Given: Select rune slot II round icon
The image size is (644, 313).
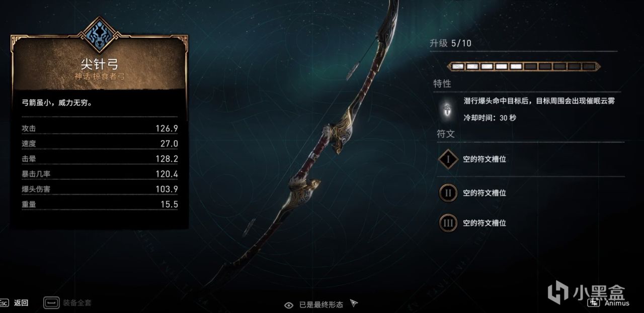Looking at the screenshot, I should pos(448,193).
